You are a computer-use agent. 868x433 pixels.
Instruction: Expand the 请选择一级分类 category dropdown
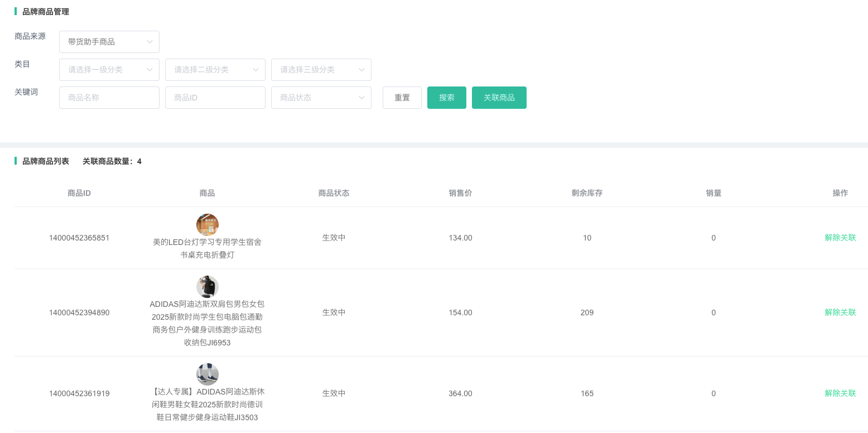pos(109,70)
